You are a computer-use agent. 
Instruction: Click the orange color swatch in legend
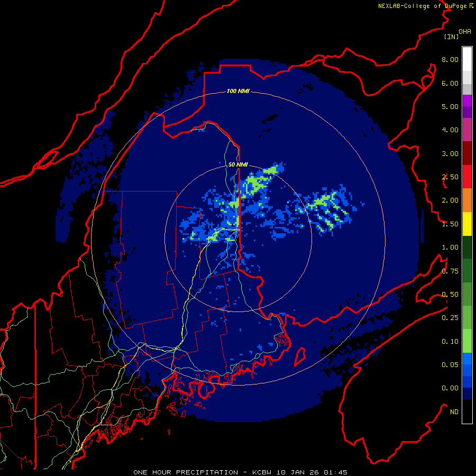point(467,200)
